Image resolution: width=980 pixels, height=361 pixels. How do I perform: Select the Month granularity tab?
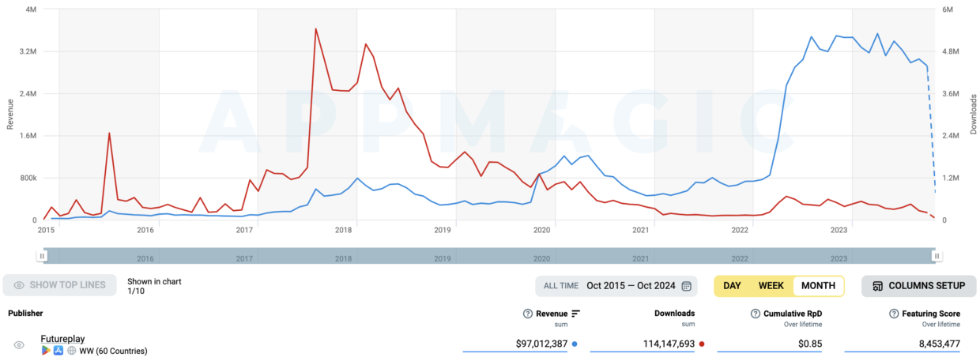point(817,286)
